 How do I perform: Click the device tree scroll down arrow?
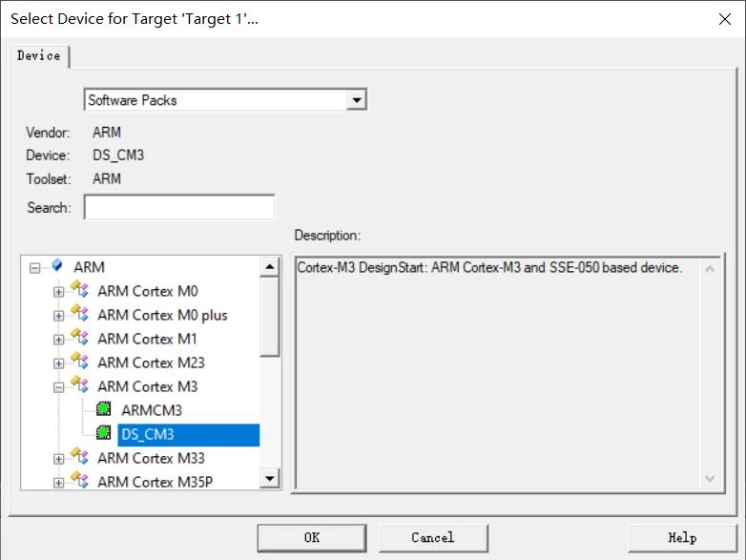pos(270,478)
